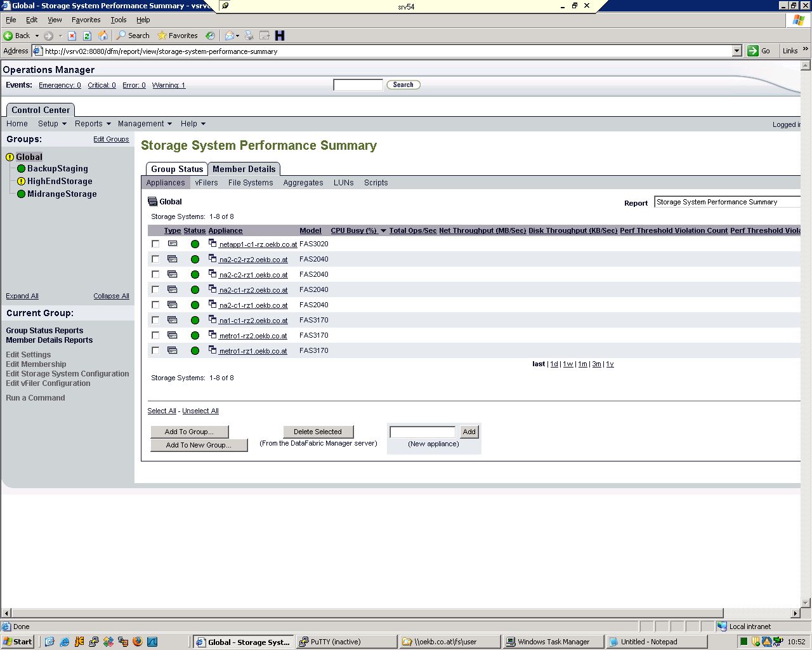
Task: Click appliance window icon beside na1-c1-rz2
Action: pos(213,319)
